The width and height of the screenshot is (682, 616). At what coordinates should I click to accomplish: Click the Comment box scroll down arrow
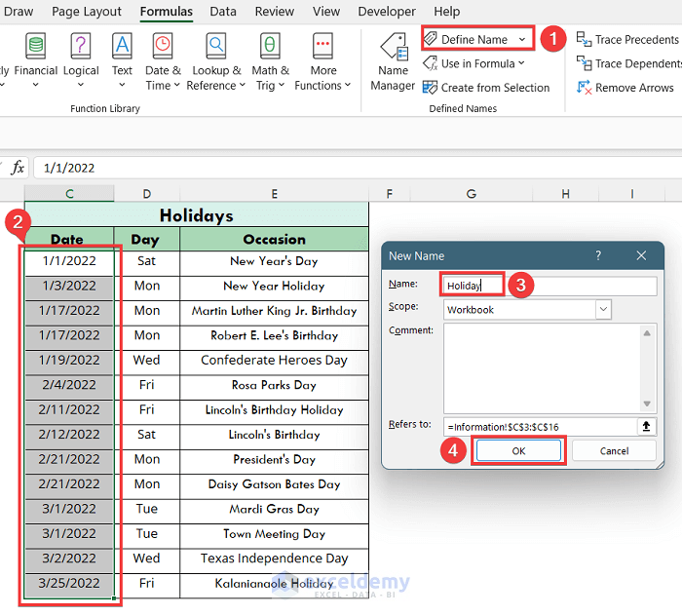(x=647, y=404)
